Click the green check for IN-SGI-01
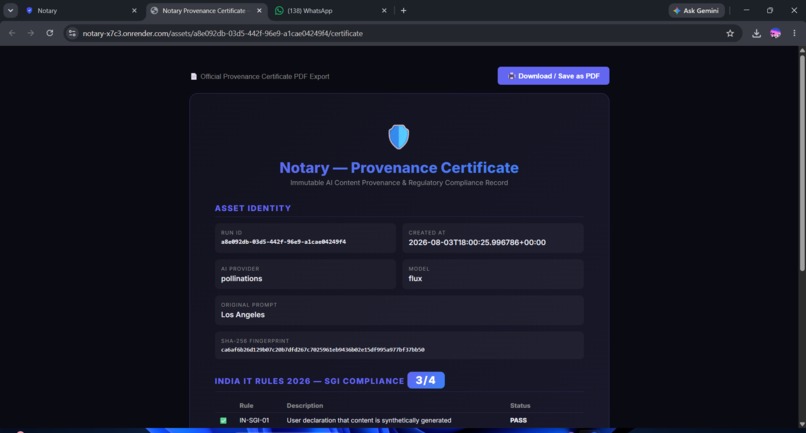806x433 pixels. pyautogui.click(x=223, y=420)
